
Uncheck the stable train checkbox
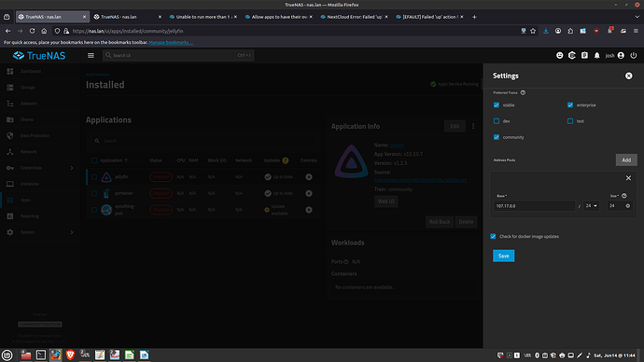[497, 105]
